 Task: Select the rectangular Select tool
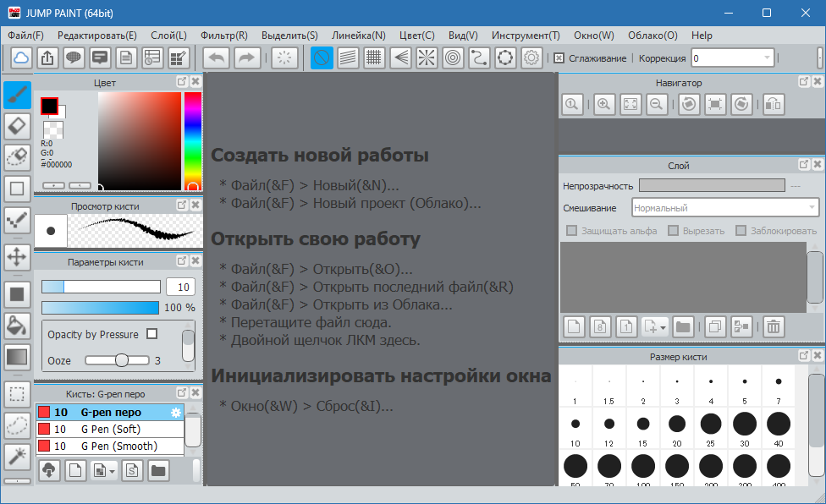[18, 394]
